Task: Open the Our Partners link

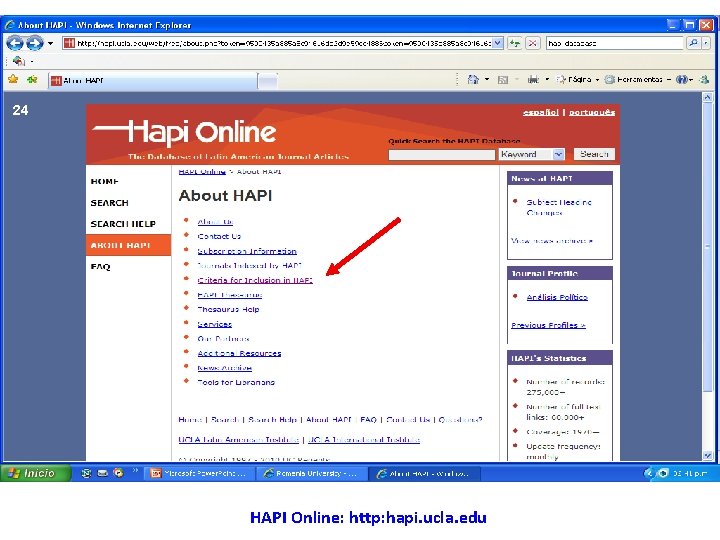Action: click(223, 339)
